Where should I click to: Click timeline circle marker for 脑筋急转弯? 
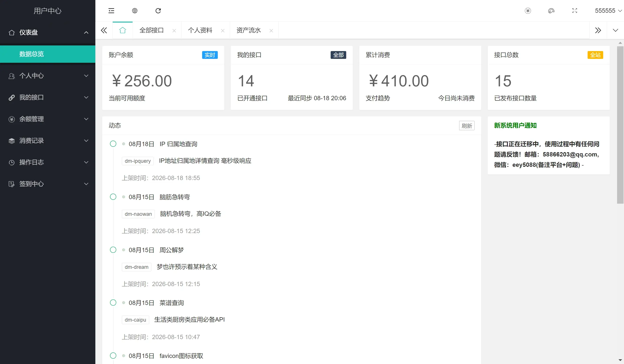pyautogui.click(x=113, y=196)
